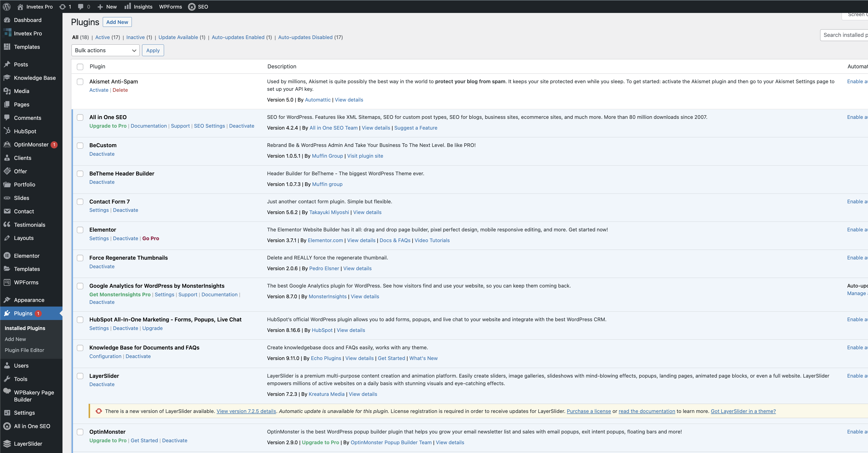Open the Purchase a license link for LayerSlider
The image size is (868, 453).
tap(589, 411)
